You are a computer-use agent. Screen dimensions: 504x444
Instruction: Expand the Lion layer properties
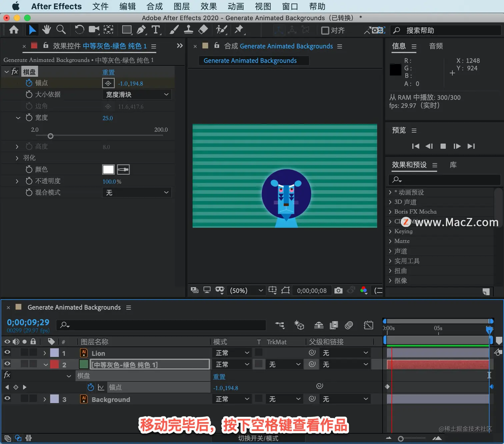click(x=45, y=353)
